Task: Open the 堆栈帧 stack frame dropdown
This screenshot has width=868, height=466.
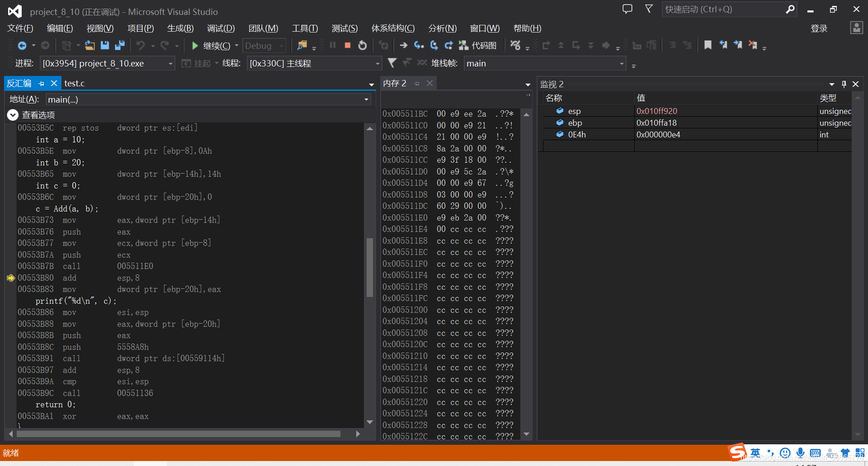Action: pos(622,64)
